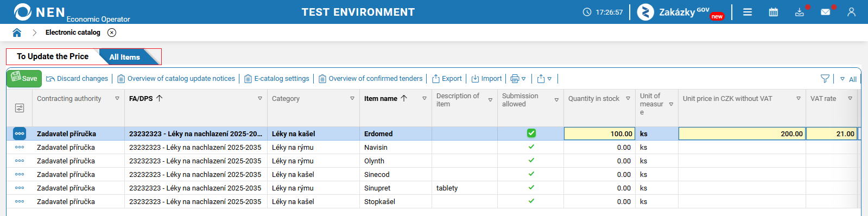868x216 pixels.
Task: Import catalog items
Action: [x=487, y=79]
